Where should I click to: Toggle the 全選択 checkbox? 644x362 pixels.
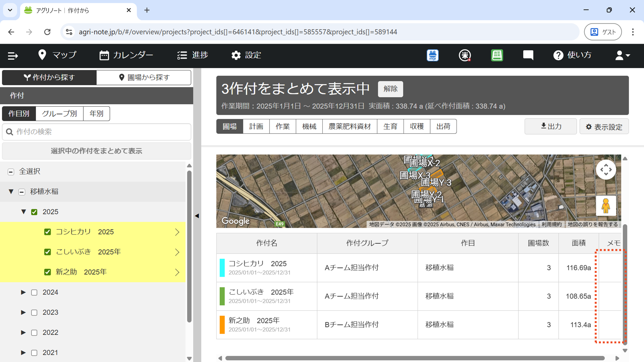pos(11,172)
